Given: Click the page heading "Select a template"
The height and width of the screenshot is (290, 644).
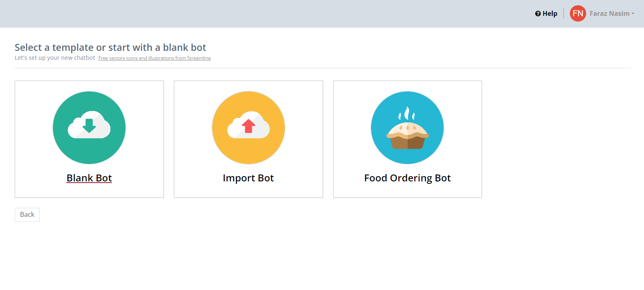Looking at the screenshot, I should (x=110, y=48).
